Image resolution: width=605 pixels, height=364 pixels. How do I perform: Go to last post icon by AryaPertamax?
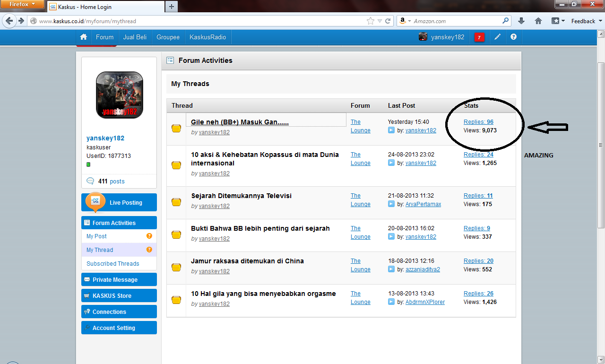point(391,204)
